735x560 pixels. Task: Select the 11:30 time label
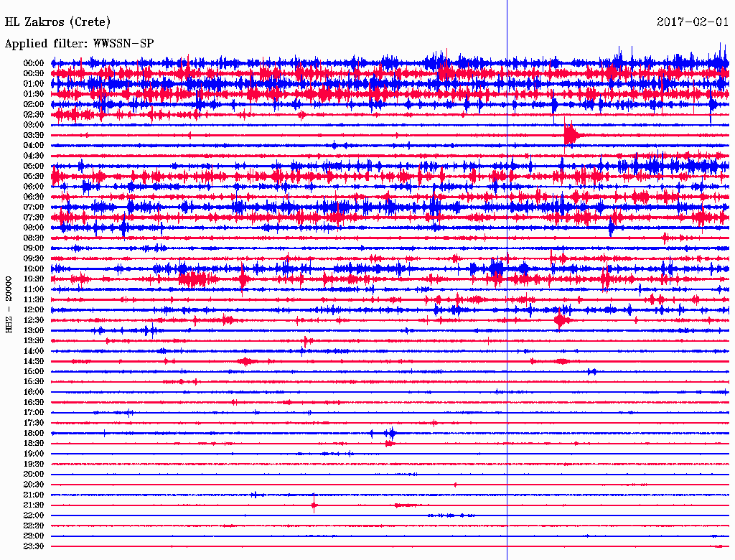coord(34,299)
